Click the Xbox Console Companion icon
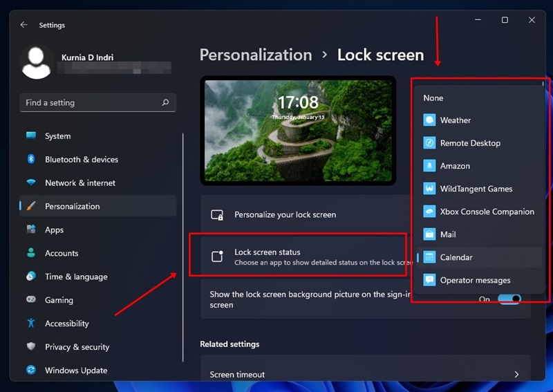The height and width of the screenshot is (392, 553). coord(429,212)
